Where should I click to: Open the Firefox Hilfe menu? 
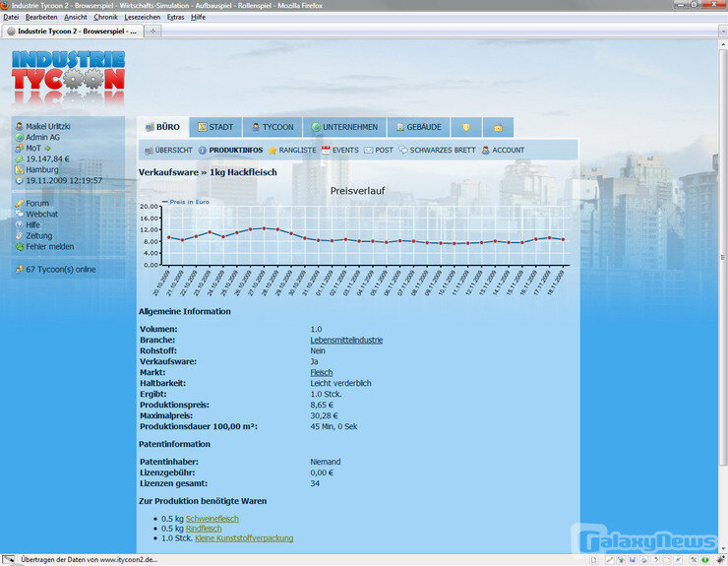tap(199, 17)
